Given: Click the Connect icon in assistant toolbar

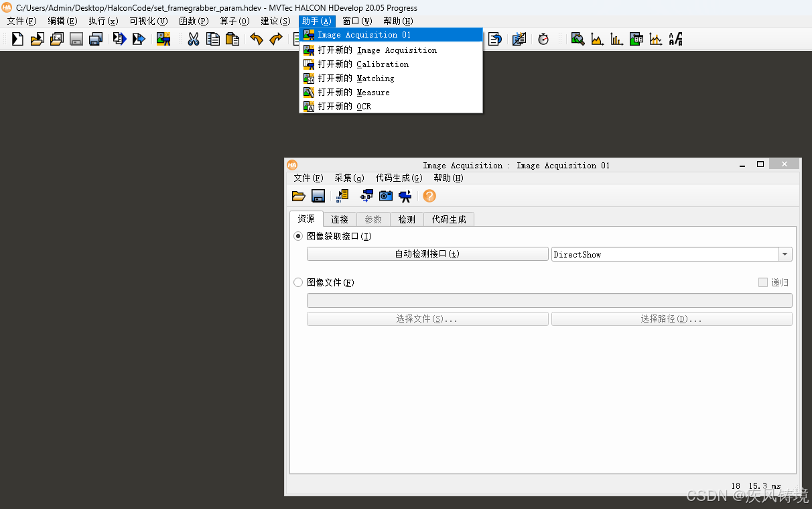Looking at the screenshot, I should (x=366, y=196).
